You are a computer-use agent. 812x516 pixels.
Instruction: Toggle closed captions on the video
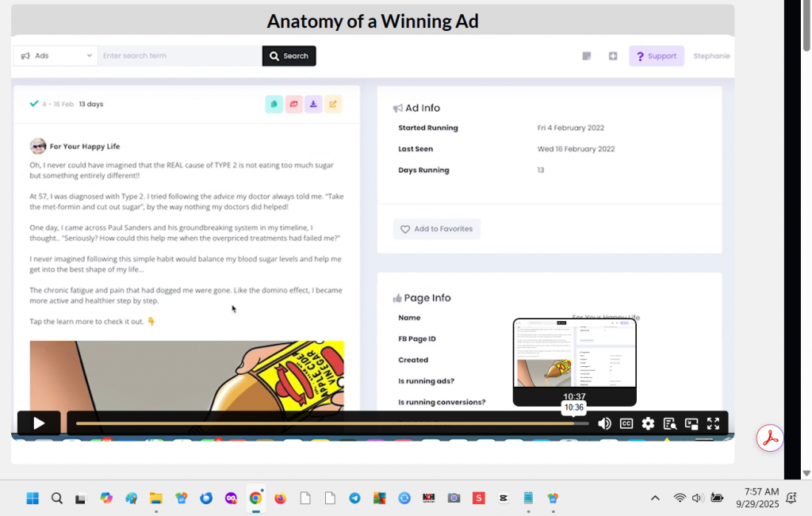pyautogui.click(x=626, y=423)
